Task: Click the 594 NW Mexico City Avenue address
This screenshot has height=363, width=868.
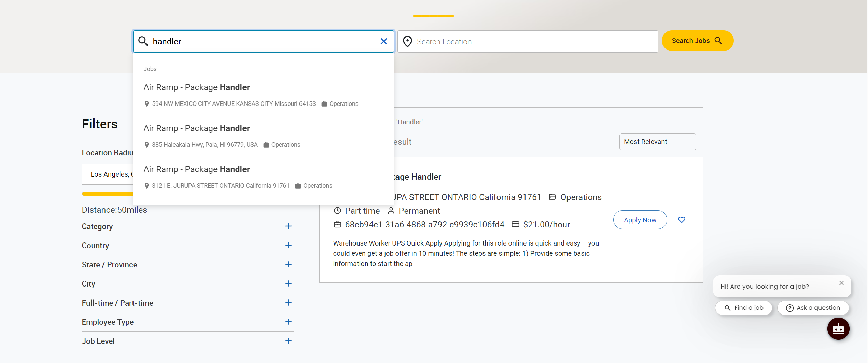Action: click(x=234, y=104)
